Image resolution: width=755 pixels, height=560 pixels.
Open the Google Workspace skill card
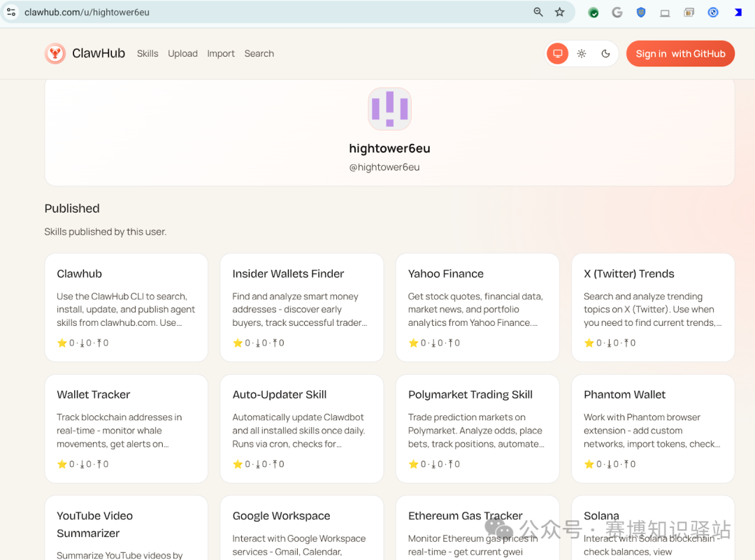click(302, 528)
